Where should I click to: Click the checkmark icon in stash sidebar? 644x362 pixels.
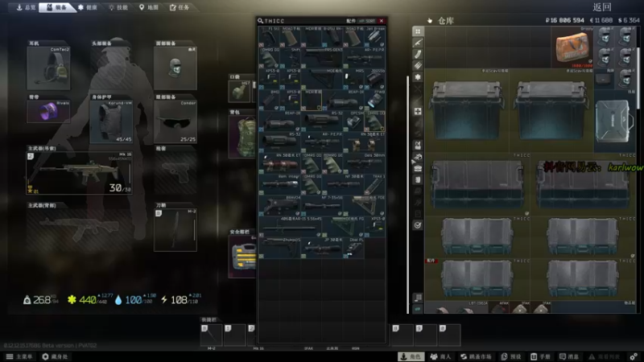tap(418, 225)
